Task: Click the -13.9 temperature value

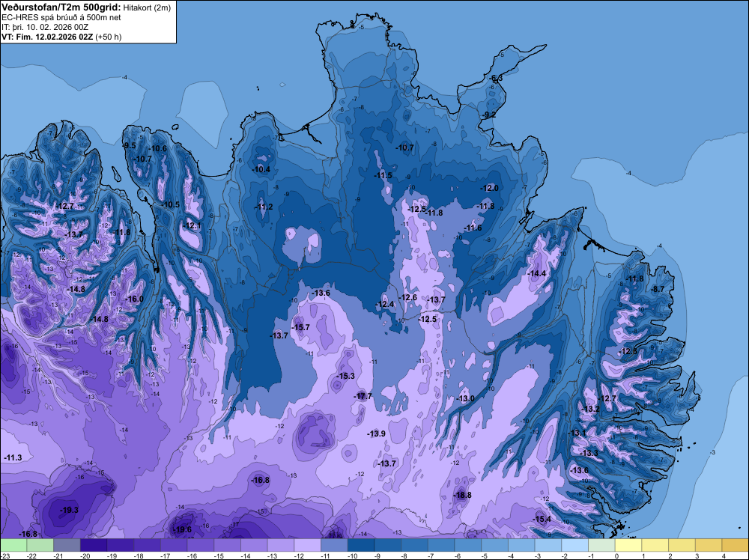Action: (x=377, y=433)
